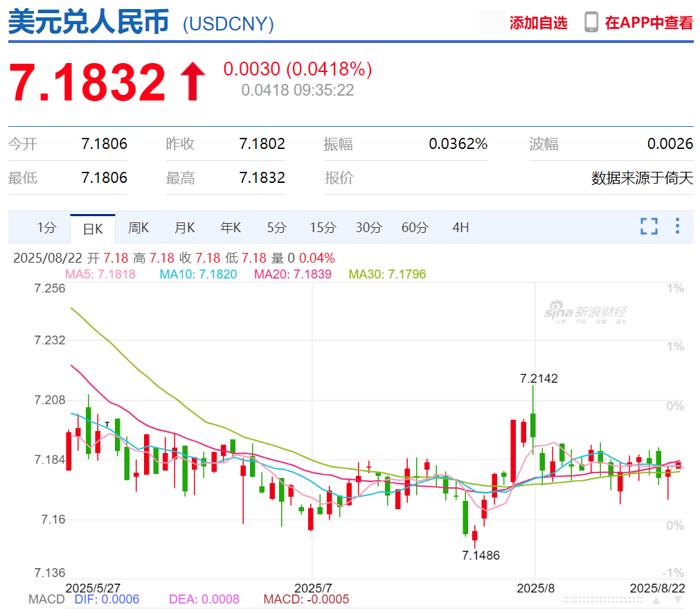Toggle the MA10 line legend
The height and width of the screenshot is (609, 700).
click(x=198, y=274)
